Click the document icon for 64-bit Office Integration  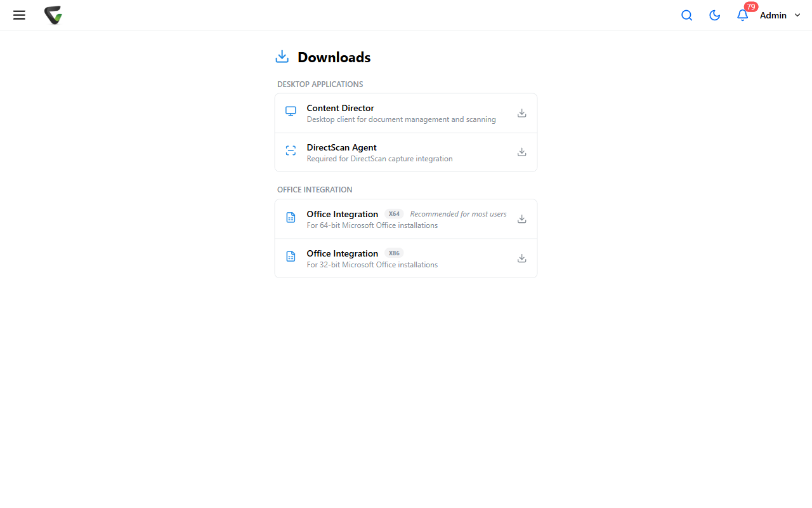(291, 218)
